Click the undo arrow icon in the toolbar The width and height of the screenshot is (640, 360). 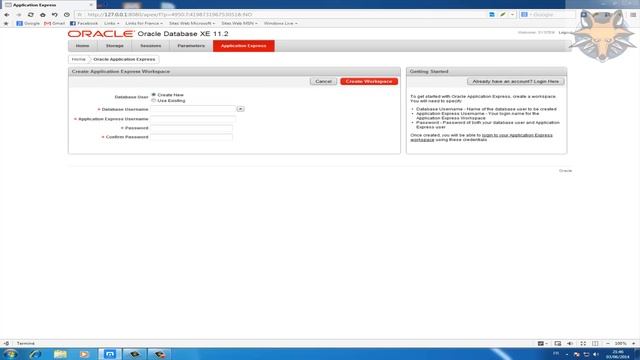[x=55, y=15]
